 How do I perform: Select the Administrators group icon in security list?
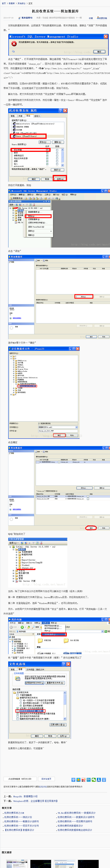point(14,124)
